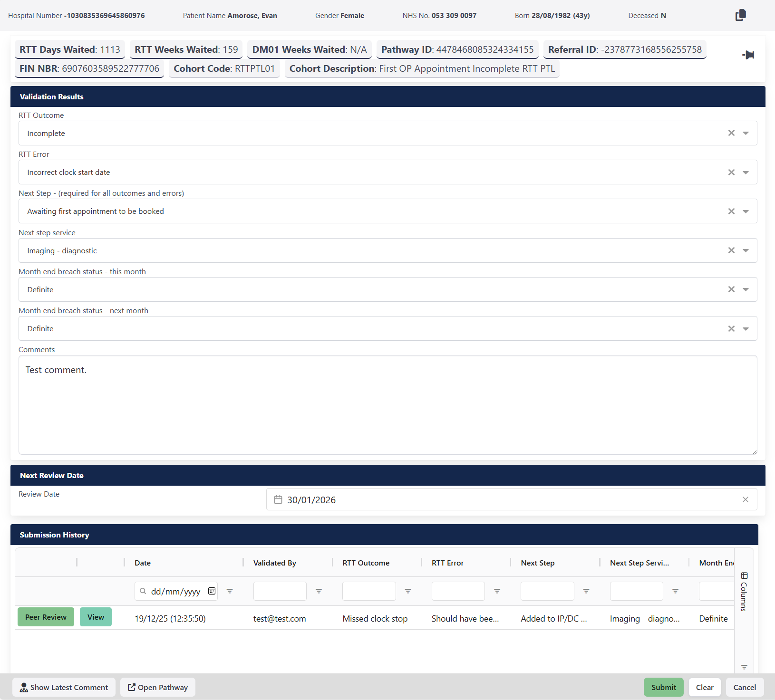Open filter menu for Date column
The height and width of the screenshot is (700, 775).
[x=230, y=591]
